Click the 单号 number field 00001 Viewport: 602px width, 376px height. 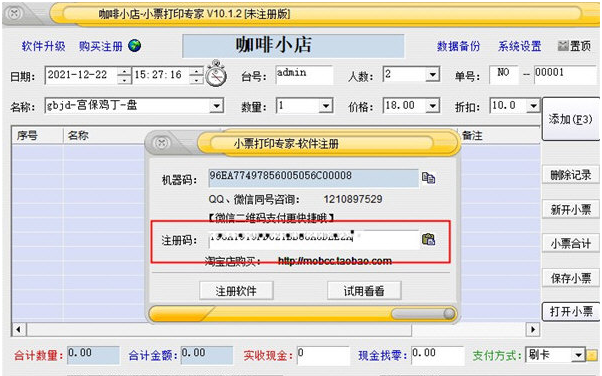pyautogui.click(x=566, y=75)
